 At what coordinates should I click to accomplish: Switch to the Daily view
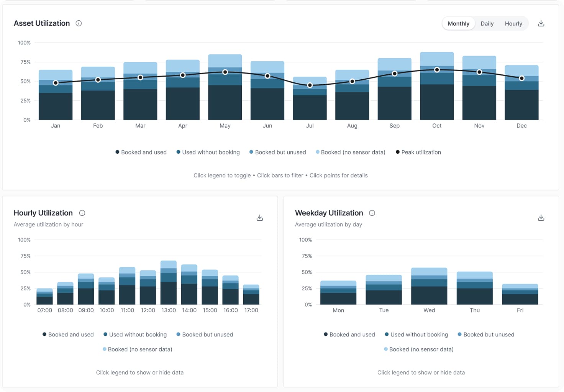tap(487, 23)
